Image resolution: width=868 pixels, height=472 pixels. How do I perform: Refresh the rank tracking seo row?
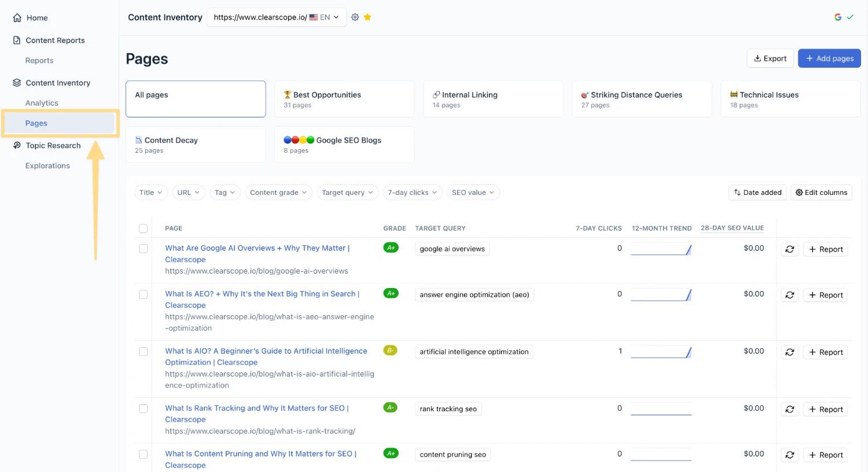790,410
